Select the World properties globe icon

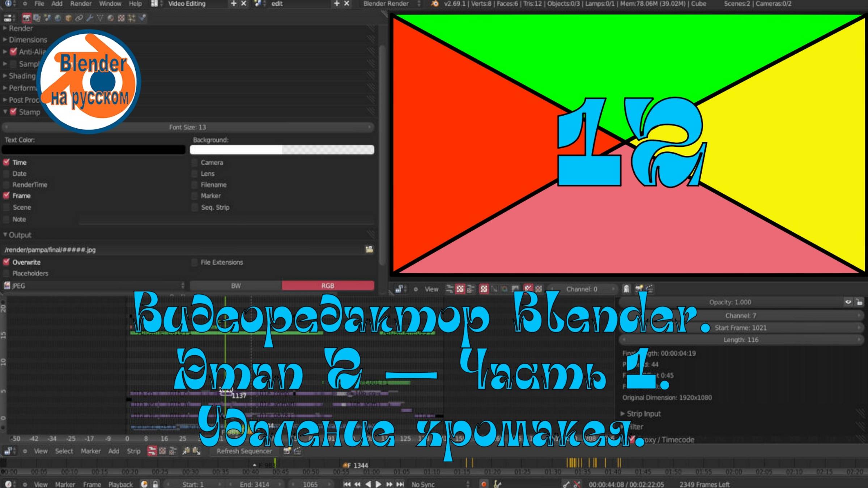pos(57,17)
